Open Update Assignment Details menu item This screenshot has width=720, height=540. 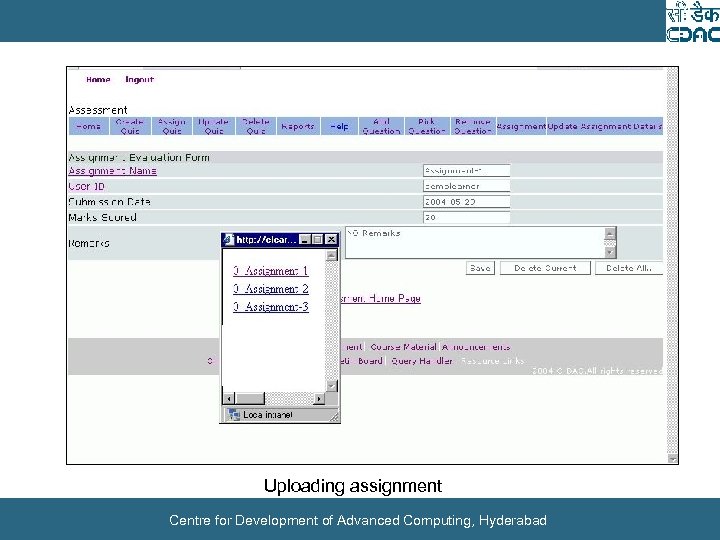pyautogui.click(x=605, y=126)
